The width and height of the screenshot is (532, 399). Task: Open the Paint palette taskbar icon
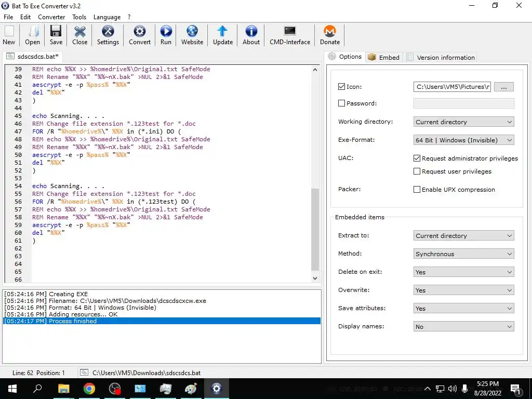[191, 389]
